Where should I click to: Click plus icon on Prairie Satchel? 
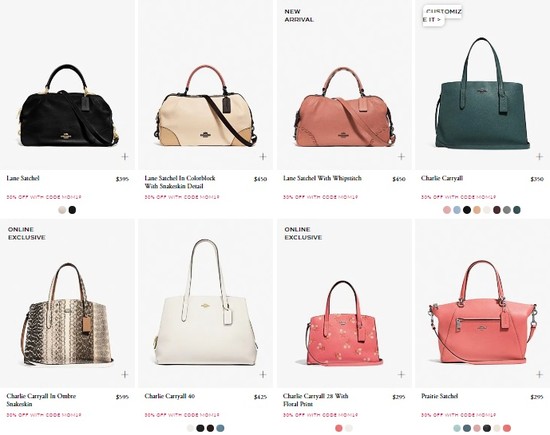click(539, 374)
